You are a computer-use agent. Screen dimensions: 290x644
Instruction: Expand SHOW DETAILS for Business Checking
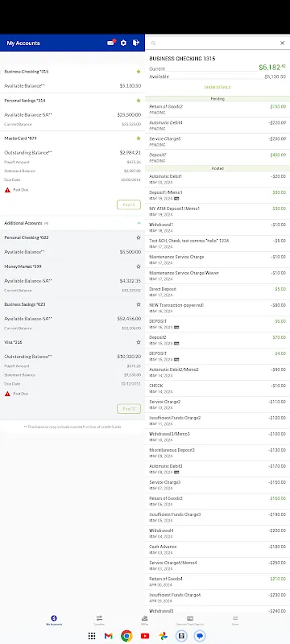[217, 87]
